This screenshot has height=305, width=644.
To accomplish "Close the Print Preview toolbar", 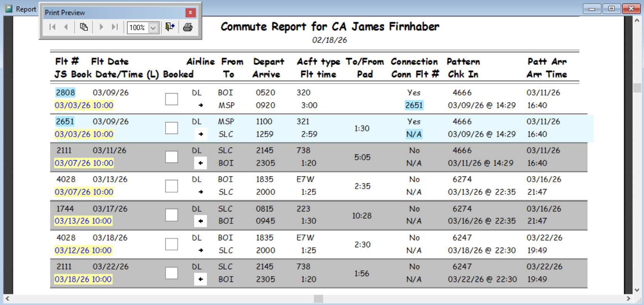I will point(190,13).
